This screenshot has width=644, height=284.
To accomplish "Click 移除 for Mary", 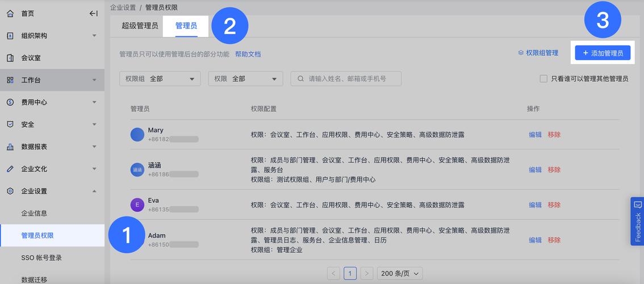I will pyautogui.click(x=554, y=135).
